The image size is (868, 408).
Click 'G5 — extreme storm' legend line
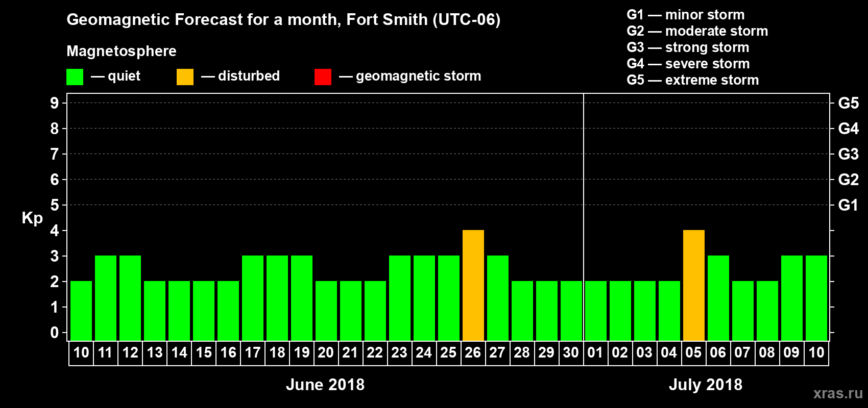click(693, 80)
